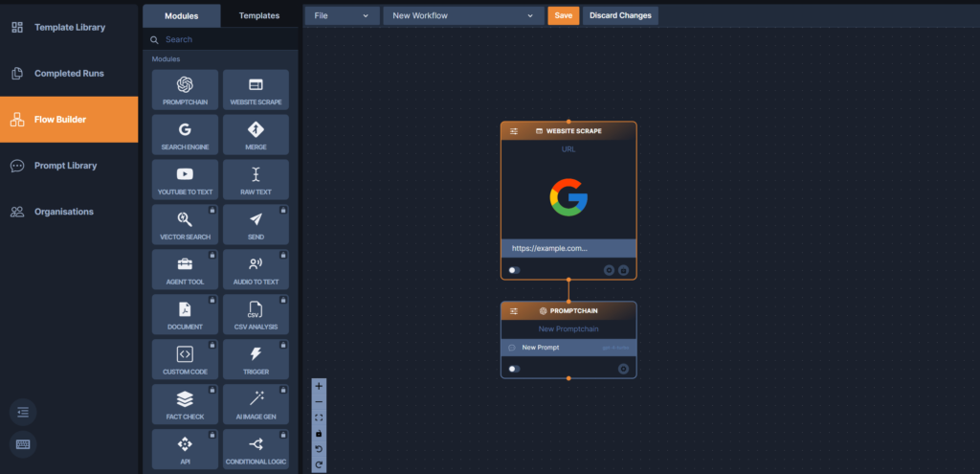Screen dimensions: 980x474
Task: Open Template Library in sidebar
Action: [69, 28]
